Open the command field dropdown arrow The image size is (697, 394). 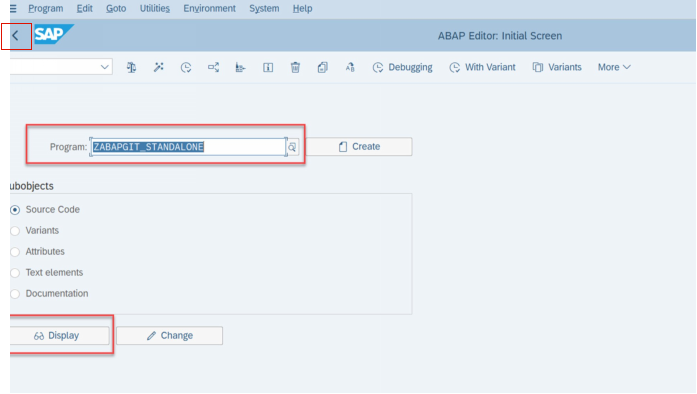pos(104,67)
